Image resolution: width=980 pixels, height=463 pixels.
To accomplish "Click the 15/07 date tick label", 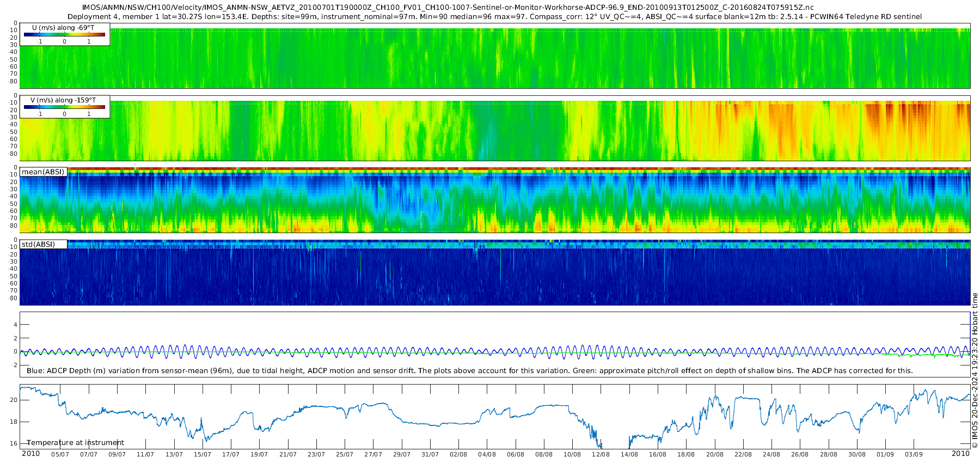I will 202,454.
